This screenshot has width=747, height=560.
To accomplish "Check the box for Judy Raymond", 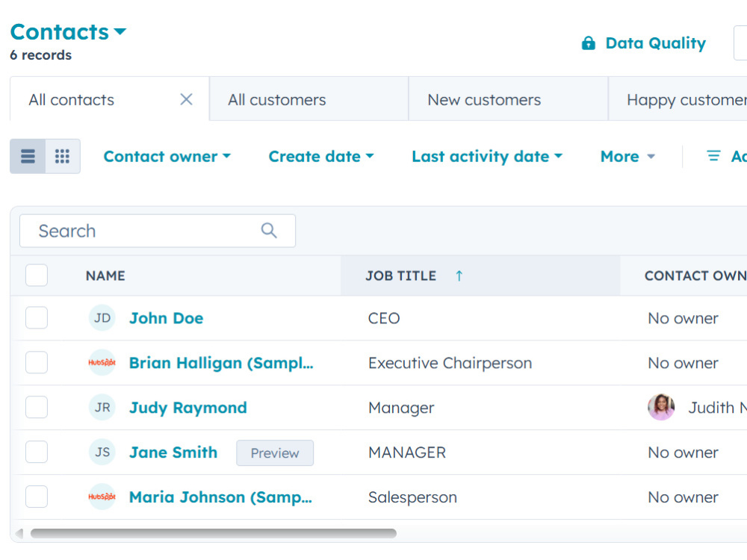I will pos(37,407).
